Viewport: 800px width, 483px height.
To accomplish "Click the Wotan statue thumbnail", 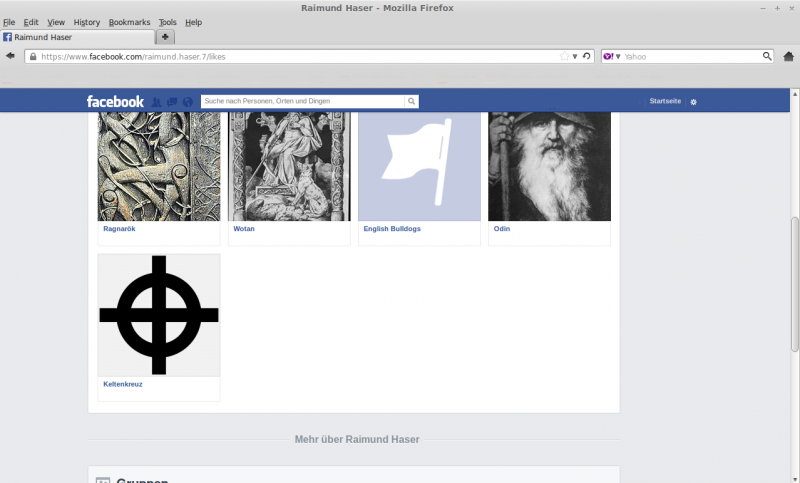I will tap(289, 166).
